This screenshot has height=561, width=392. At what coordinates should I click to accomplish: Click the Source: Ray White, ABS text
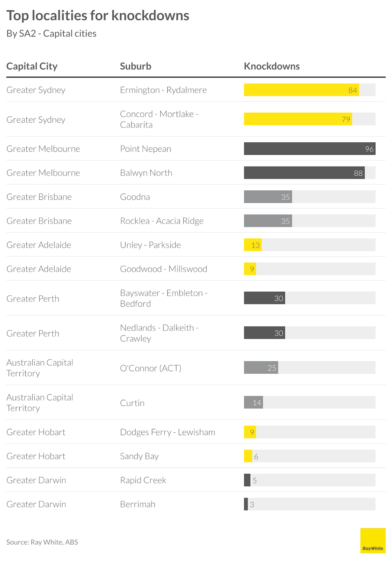[42, 542]
